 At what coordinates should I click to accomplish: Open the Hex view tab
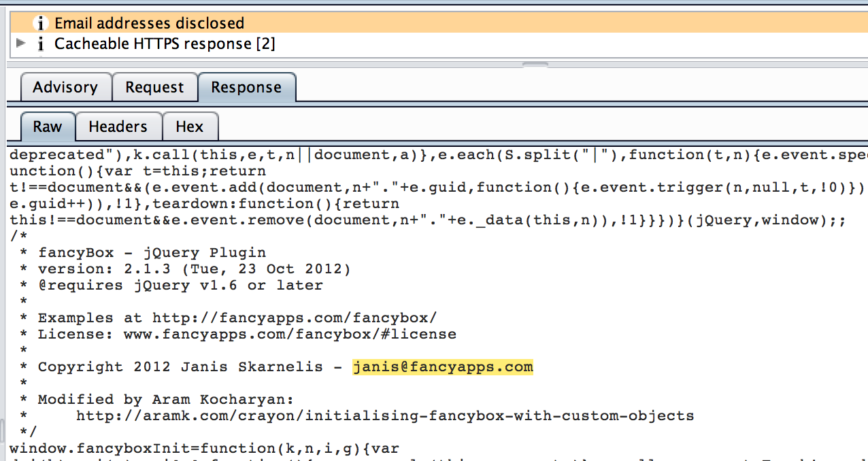tap(189, 127)
